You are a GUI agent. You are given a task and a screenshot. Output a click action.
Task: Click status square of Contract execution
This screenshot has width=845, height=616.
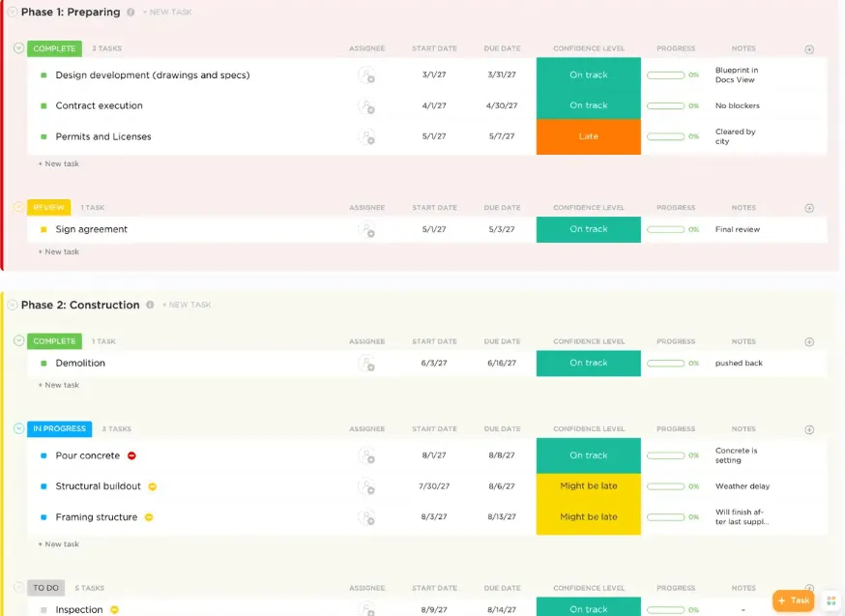coord(44,105)
